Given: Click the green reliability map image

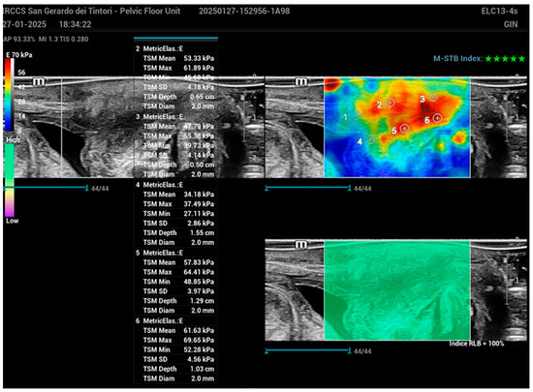Looking at the screenshot, I should [x=397, y=290].
